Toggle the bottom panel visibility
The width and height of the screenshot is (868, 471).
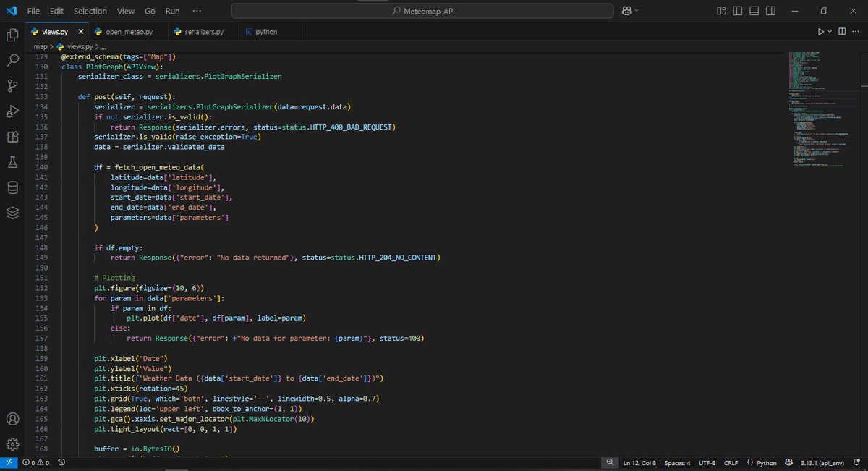pyautogui.click(x=752, y=11)
